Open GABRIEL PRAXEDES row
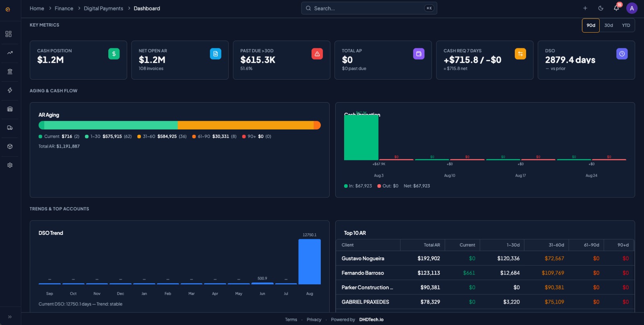The image size is (644, 325). [x=485, y=302]
